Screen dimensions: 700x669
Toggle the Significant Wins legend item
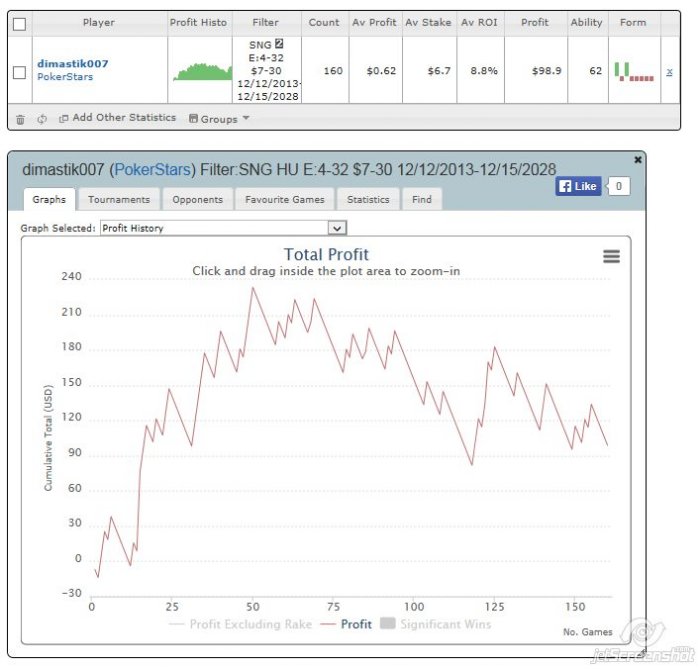coord(436,624)
